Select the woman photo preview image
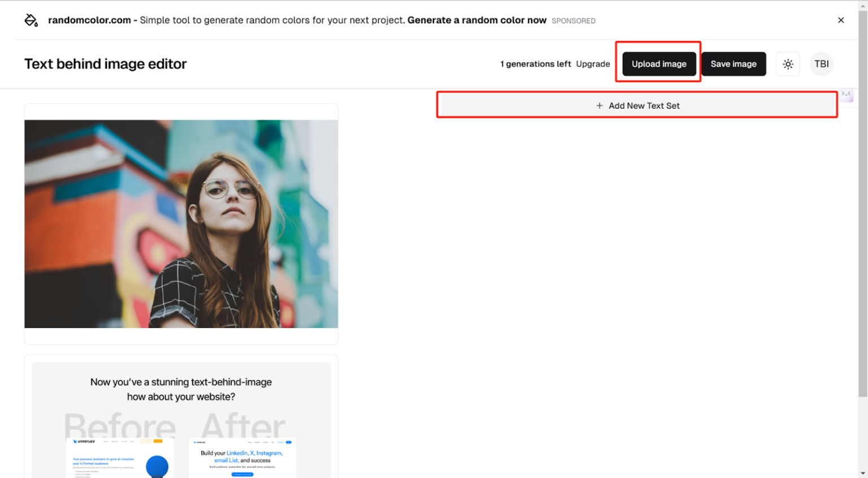Screen dimensions: 868x478 (x=181, y=223)
